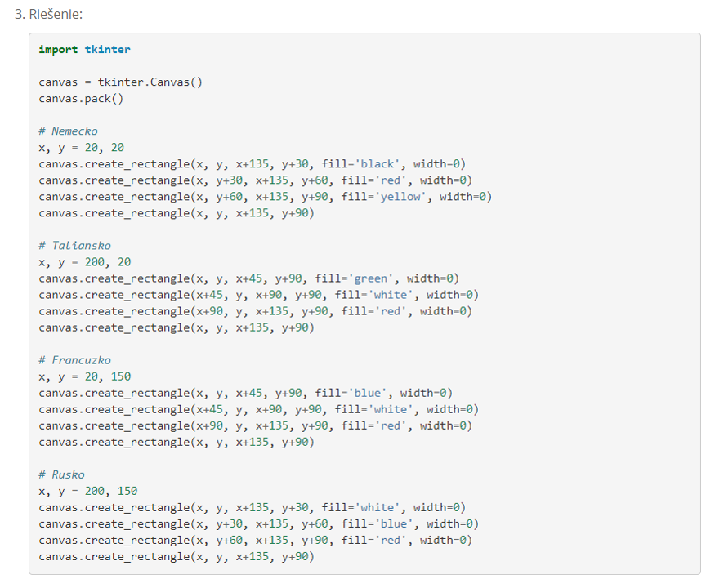Click the "x, y = 200, 20" line
The height and width of the screenshot is (588, 724).
84,262
